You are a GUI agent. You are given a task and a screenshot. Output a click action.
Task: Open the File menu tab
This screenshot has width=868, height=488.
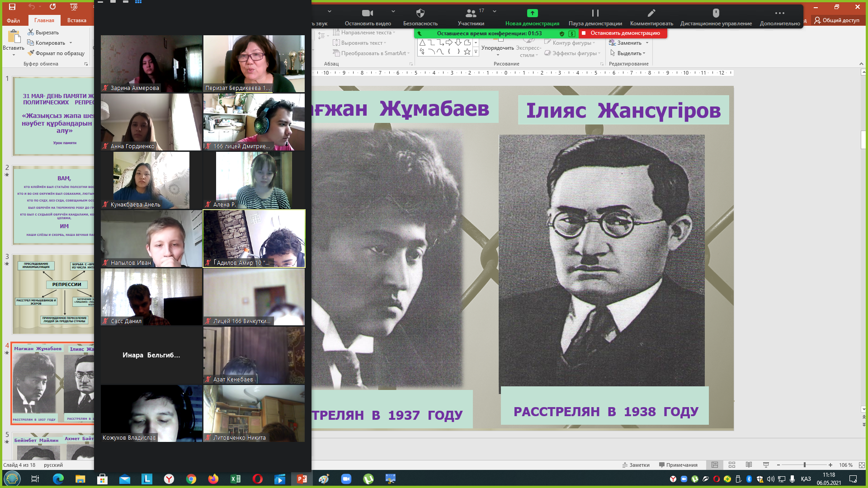[x=13, y=20]
